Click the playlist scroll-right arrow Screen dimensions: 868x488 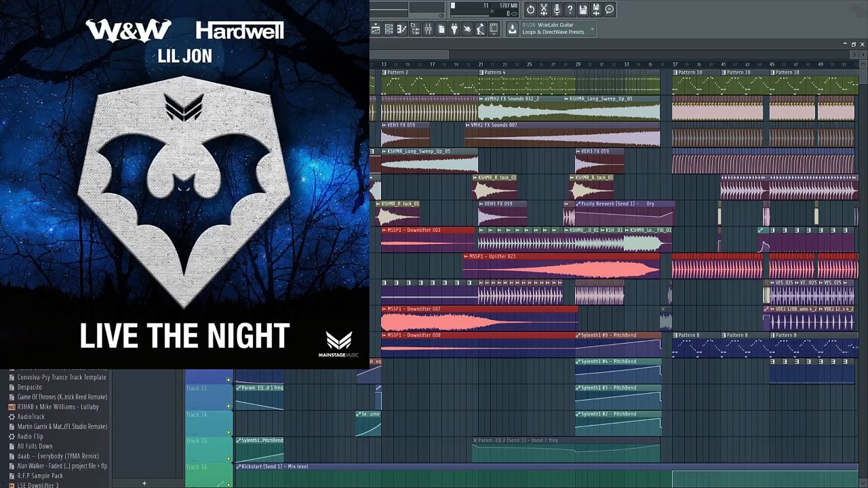(854, 55)
